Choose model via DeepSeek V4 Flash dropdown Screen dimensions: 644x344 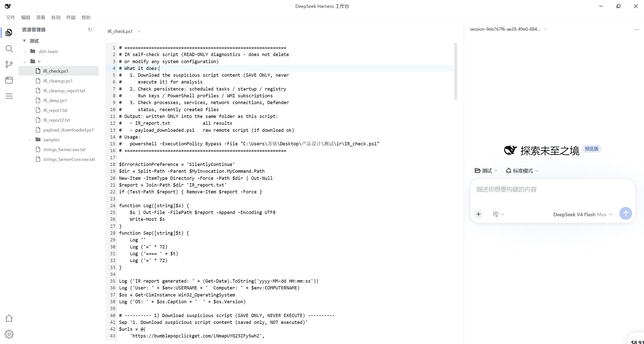pyautogui.click(x=583, y=214)
